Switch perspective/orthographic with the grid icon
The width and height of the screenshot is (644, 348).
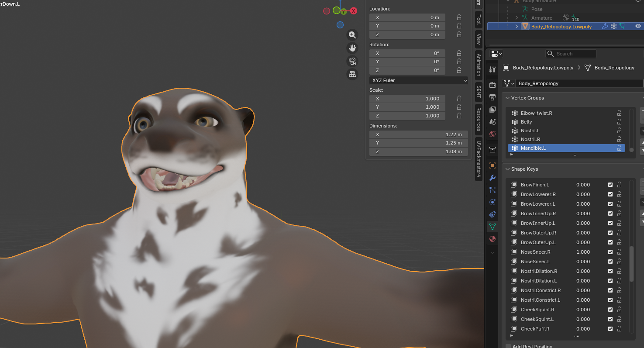[x=352, y=74]
